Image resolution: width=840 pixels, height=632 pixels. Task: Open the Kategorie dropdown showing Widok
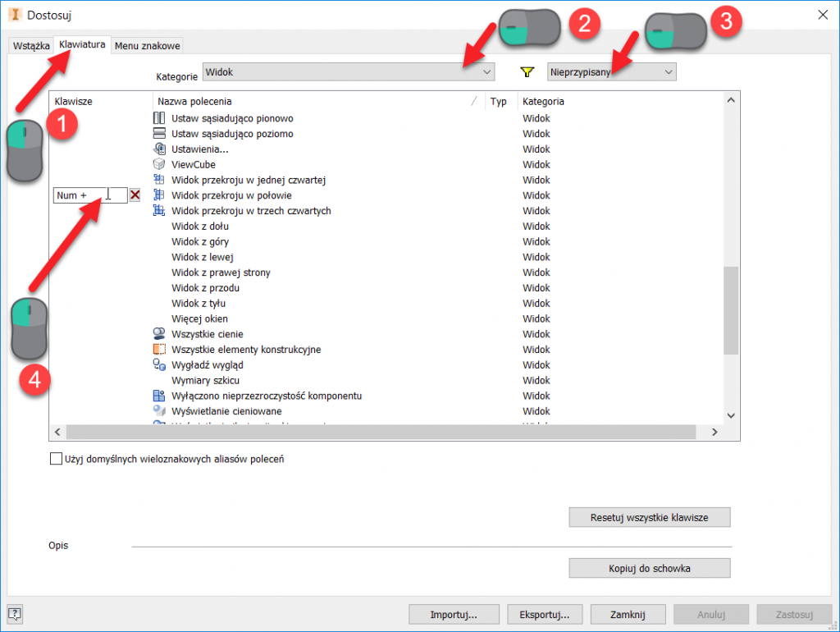coord(348,72)
